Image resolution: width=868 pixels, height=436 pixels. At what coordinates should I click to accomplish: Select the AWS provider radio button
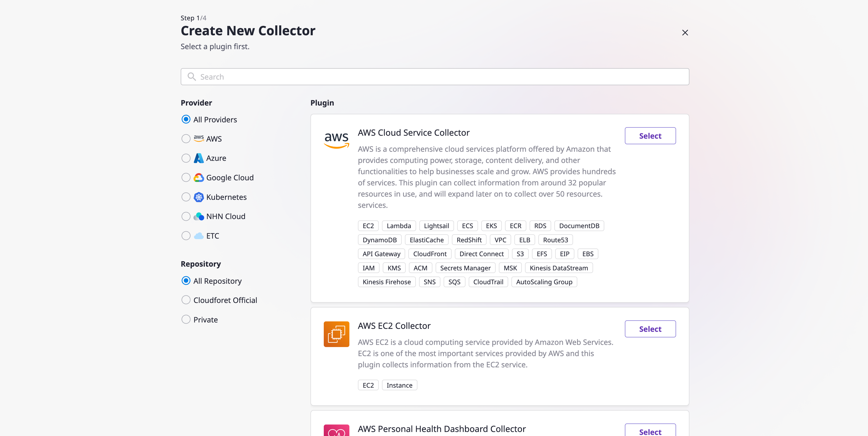[186, 139]
